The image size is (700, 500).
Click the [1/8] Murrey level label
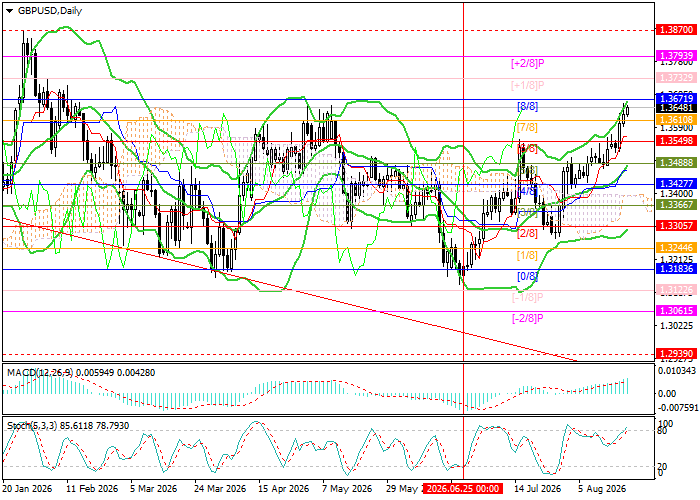click(527, 255)
